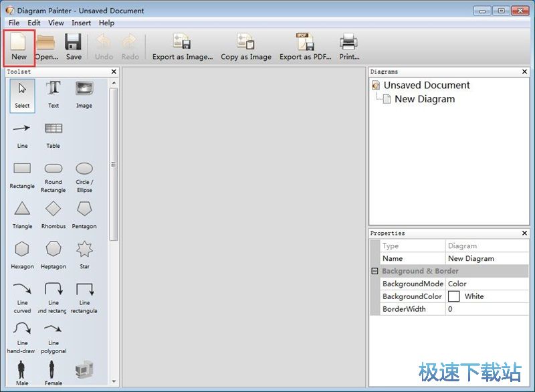
Task: Close the Properties panel
Action: [x=524, y=233]
